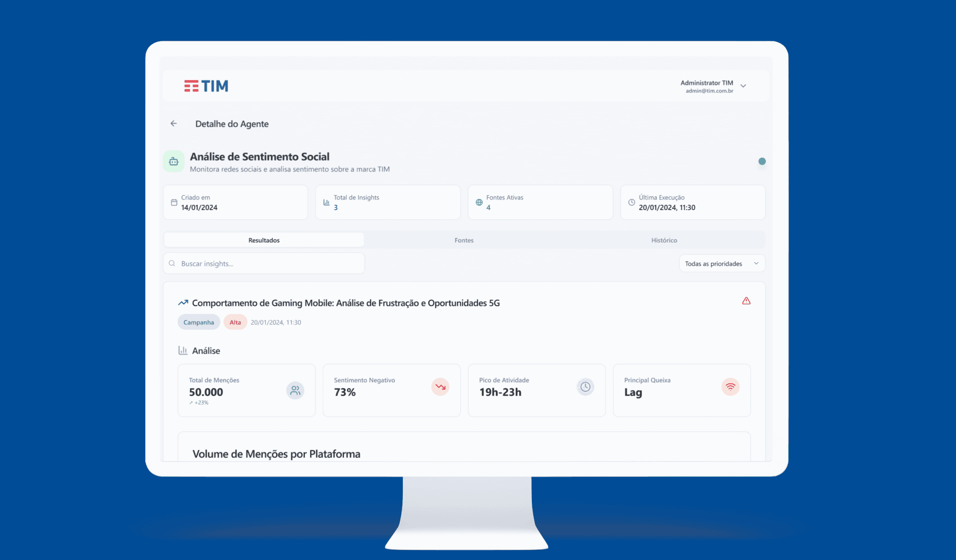Click the users icon in Total de Menções
This screenshot has width=956, height=560.
(x=295, y=390)
